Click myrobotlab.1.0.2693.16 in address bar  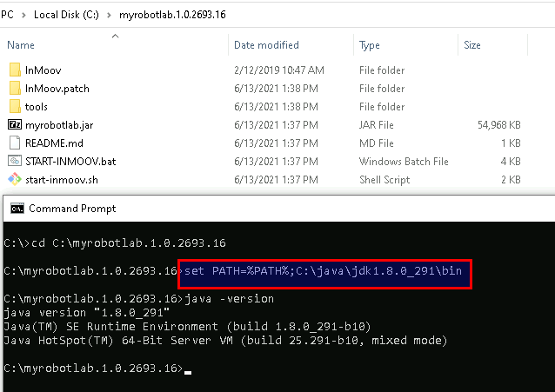click(172, 15)
